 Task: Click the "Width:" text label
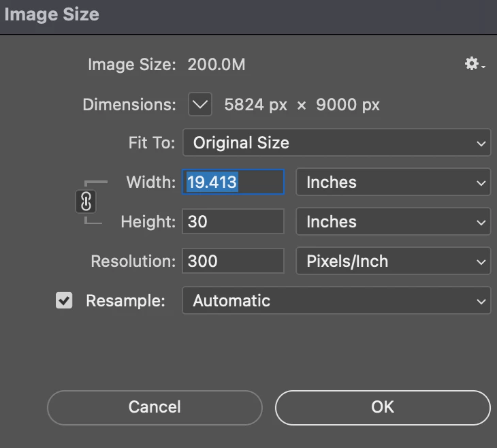pyautogui.click(x=150, y=182)
